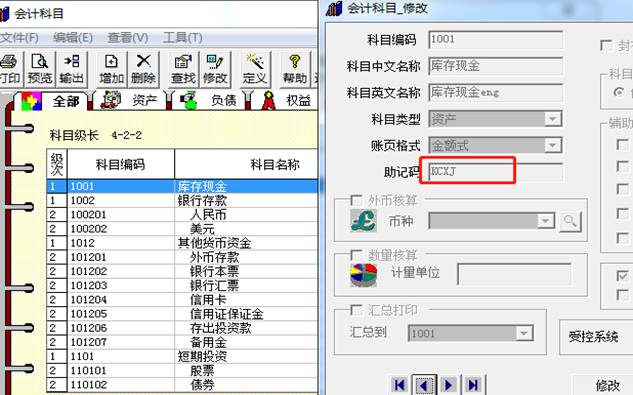Click the currency search magnifier icon
Image resolution: width=633 pixels, height=395 pixels.
click(570, 221)
